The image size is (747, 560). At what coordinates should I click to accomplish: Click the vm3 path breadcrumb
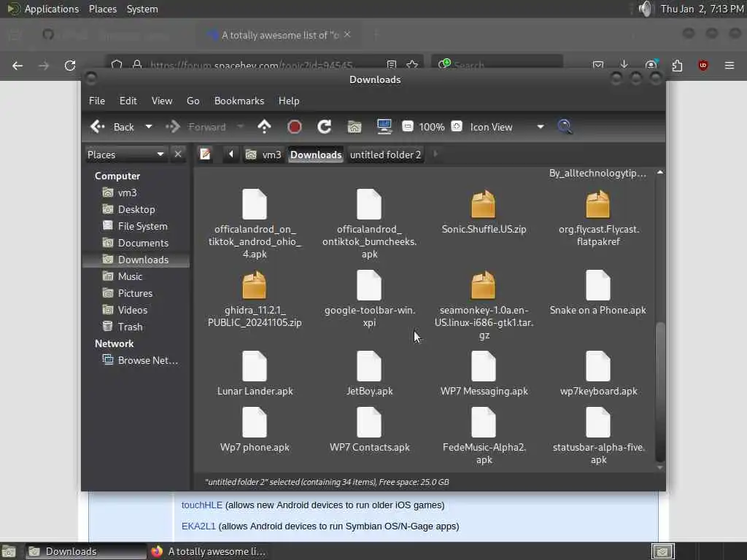[x=263, y=155]
